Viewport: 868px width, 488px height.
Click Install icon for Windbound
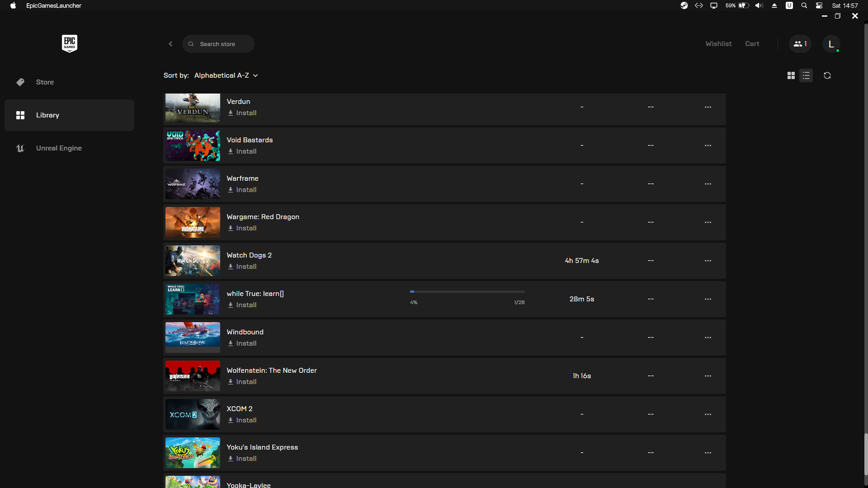click(x=231, y=343)
